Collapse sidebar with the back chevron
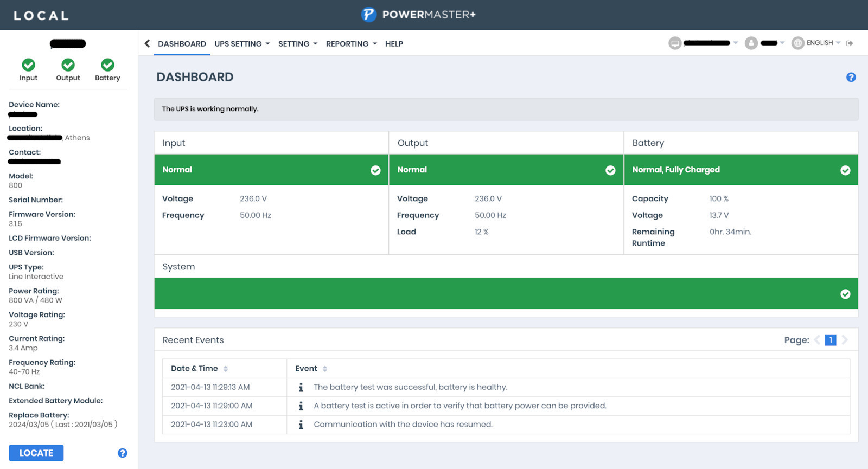This screenshot has height=469, width=868. pos(147,43)
